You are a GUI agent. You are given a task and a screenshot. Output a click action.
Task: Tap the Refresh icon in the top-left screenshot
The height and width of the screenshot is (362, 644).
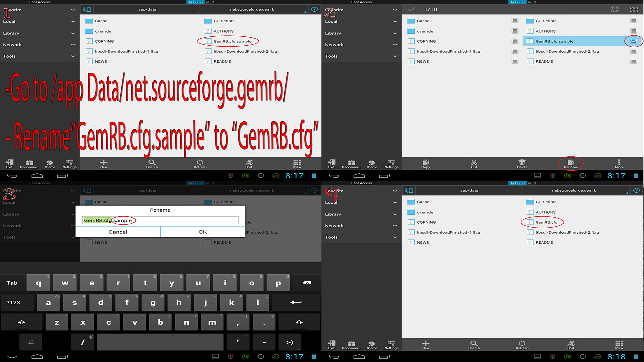click(200, 164)
